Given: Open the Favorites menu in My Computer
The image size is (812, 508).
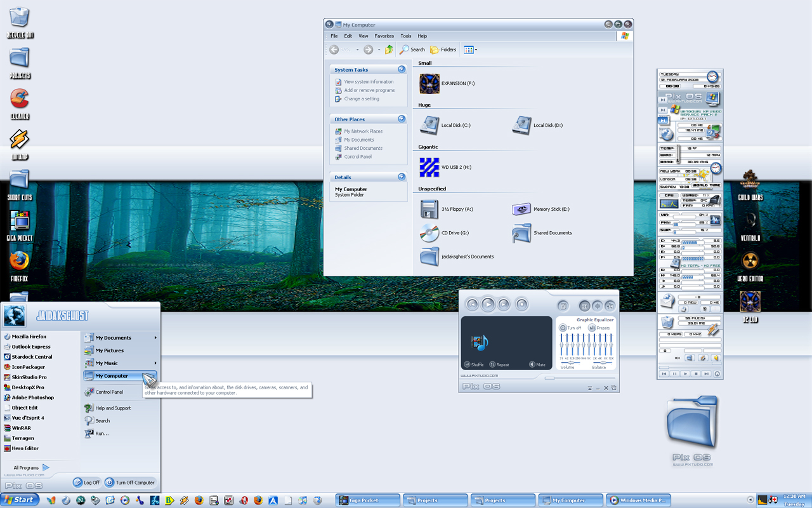Looking at the screenshot, I should tap(384, 36).
